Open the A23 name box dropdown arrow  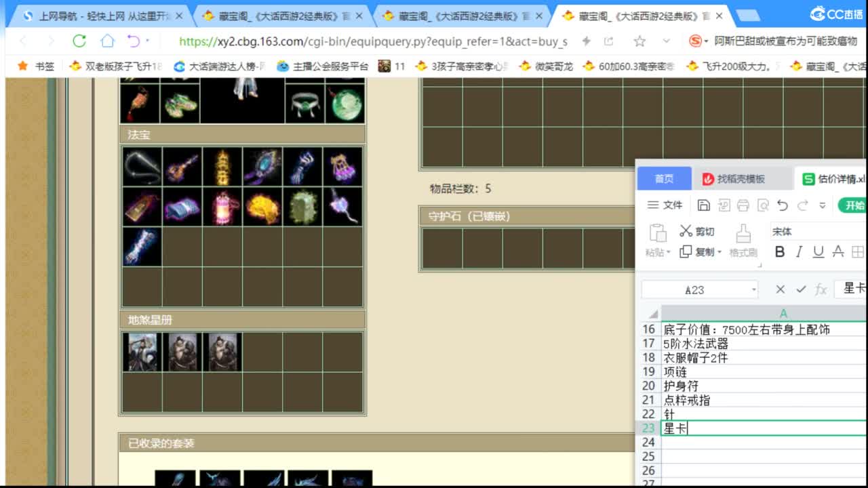click(x=753, y=290)
